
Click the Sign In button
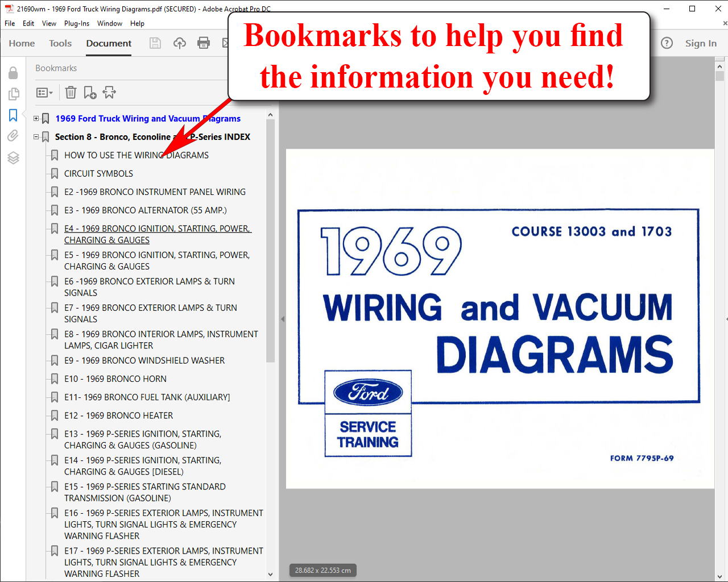tap(701, 43)
